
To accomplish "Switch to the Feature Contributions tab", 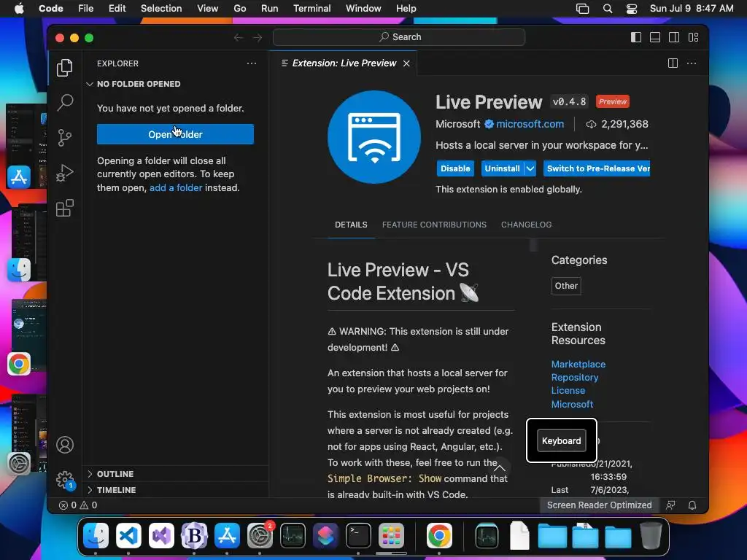I will [434, 225].
